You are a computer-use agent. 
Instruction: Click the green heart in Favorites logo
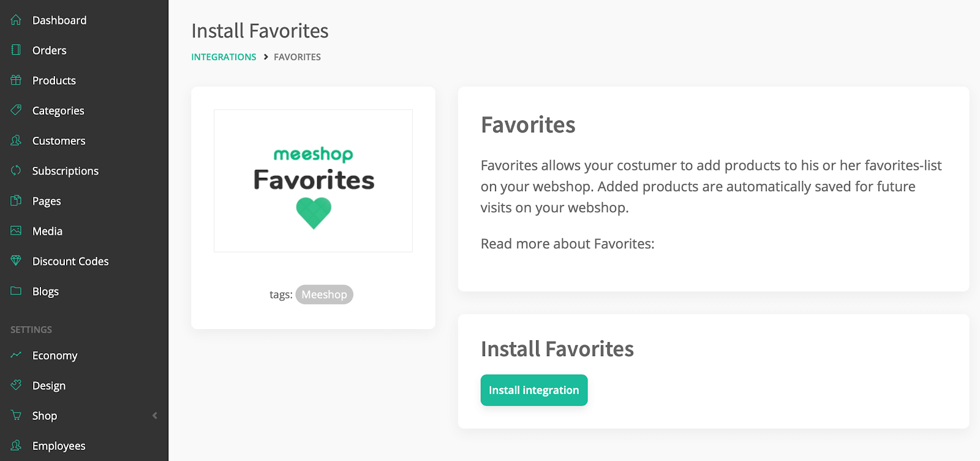[314, 213]
